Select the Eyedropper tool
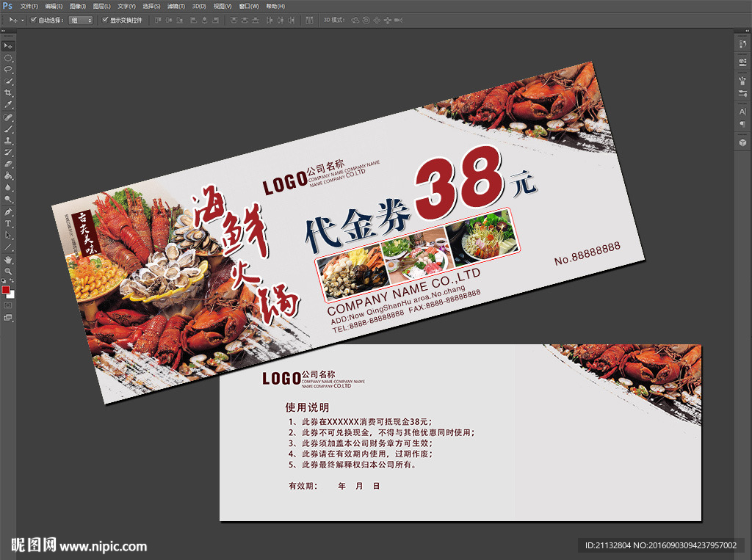The width and height of the screenshot is (752, 560). [x=8, y=105]
